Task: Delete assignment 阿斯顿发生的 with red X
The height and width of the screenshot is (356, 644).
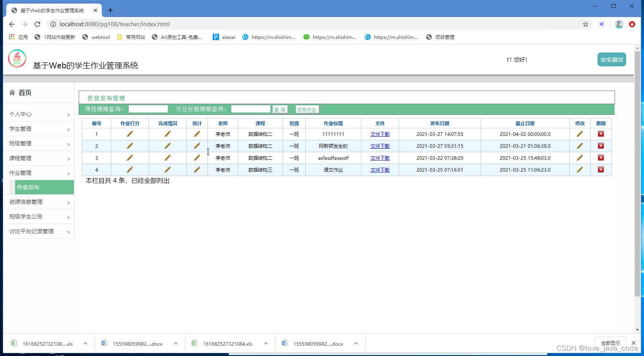Action: coord(601,146)
